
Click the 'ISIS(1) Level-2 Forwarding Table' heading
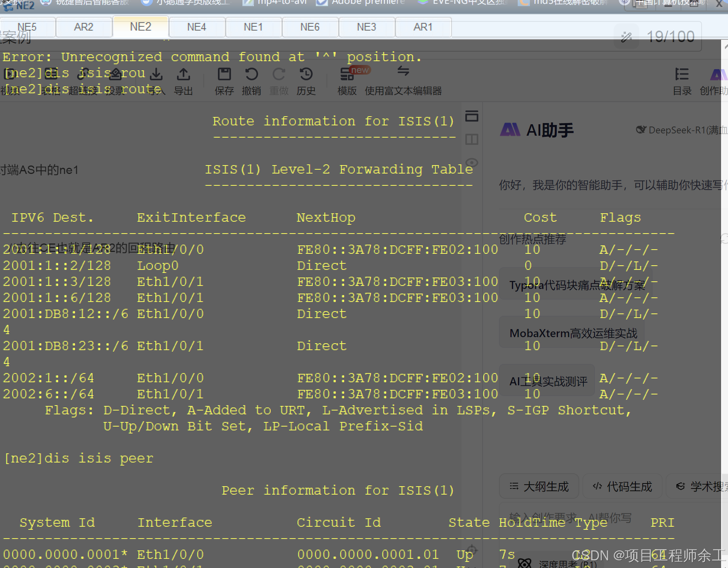pos(339,169)
